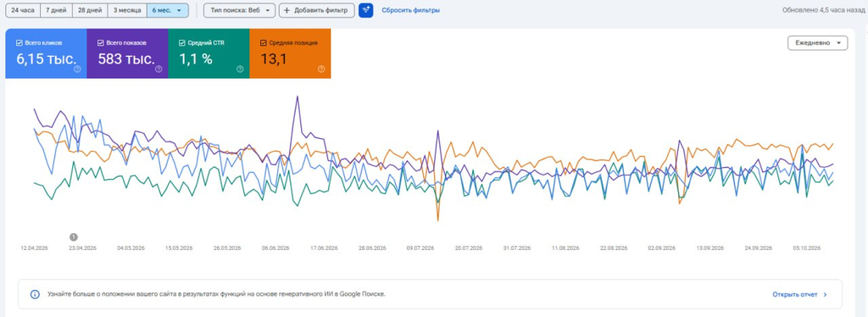The image size is (868, 317).
Task: Toggle the Средний CTR checkbox
Action: (x=182, y=42)
